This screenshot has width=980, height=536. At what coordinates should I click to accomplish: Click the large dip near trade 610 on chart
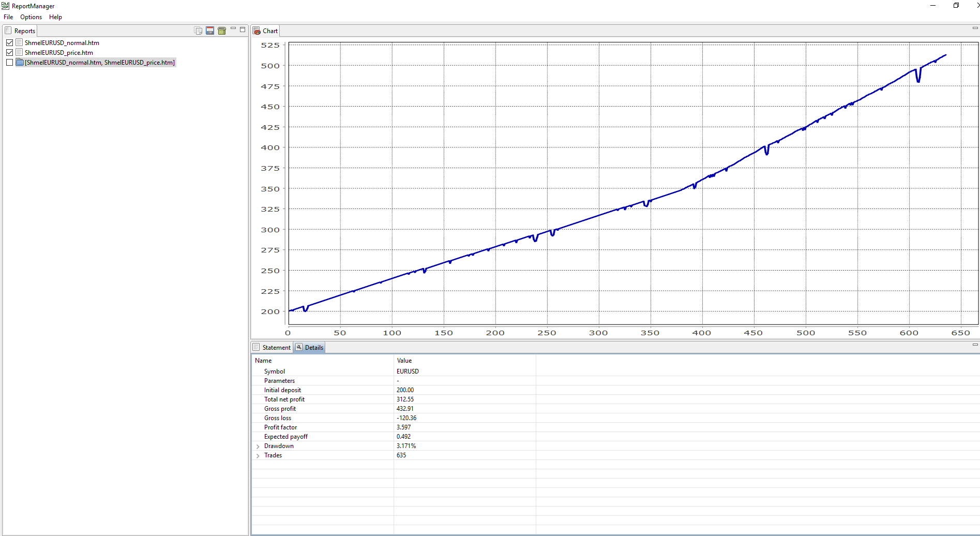tap(918, 76)
